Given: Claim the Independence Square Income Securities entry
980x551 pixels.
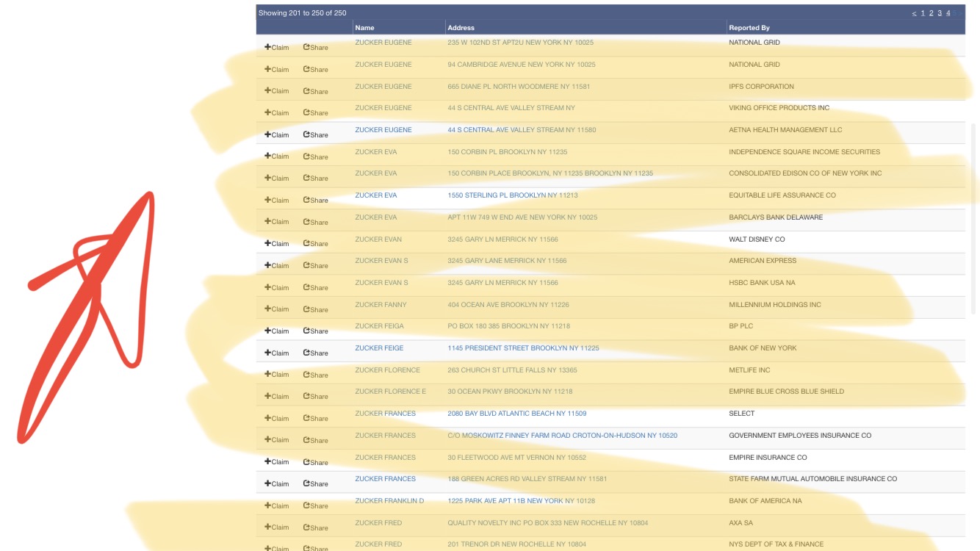Looking at the screenshot, I should click(x=277, y=156).
